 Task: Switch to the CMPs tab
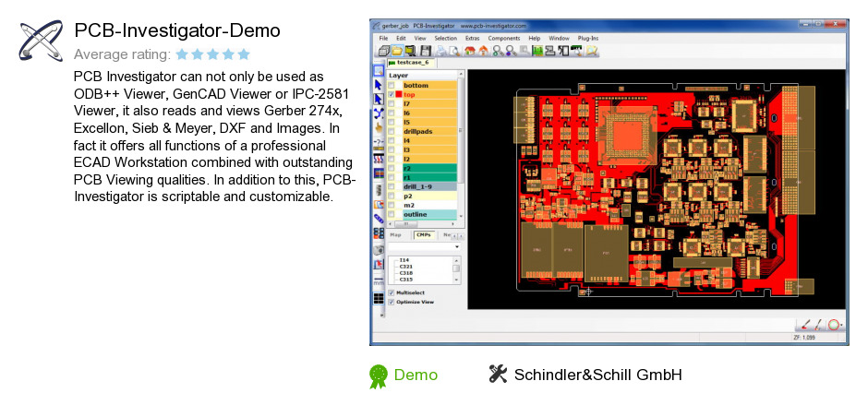[x=424, y=235]
